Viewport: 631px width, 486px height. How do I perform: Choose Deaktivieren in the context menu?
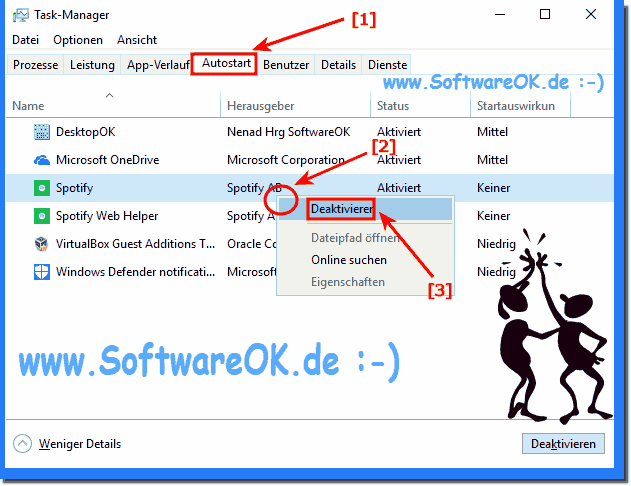[365, 209]
